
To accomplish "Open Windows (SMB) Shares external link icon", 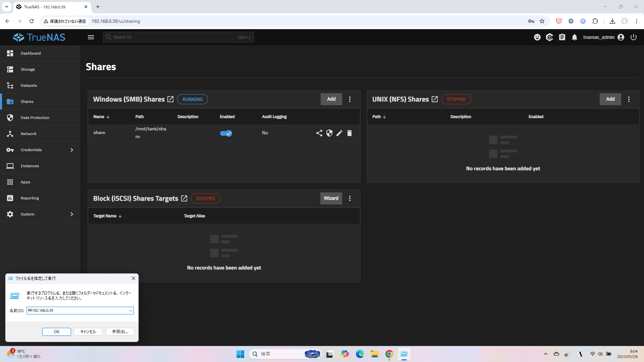I will click(x=170, y=99).
